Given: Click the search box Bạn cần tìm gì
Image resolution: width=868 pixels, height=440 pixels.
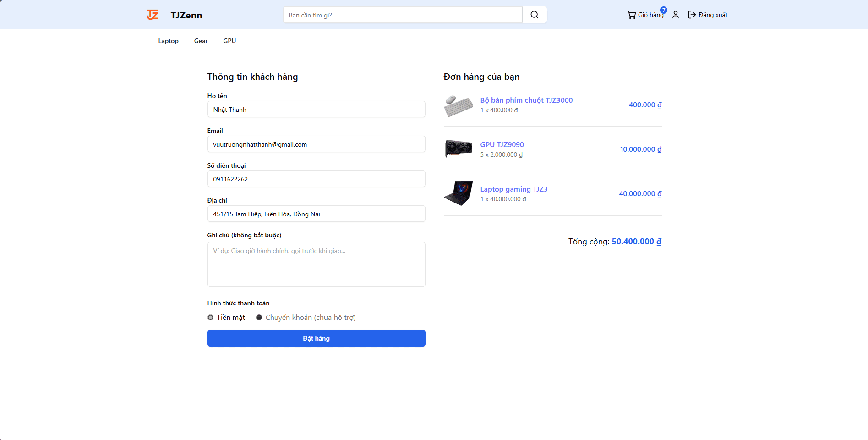Looking at the screenshot, I should pyautogui.click(x=402, y=15).
